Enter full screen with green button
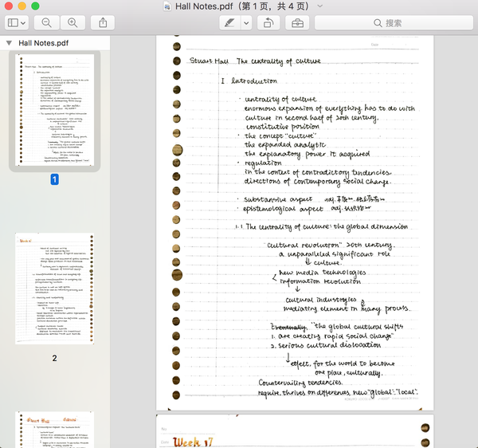The width and height of the screenshot is (478, 448). [35, 6]
